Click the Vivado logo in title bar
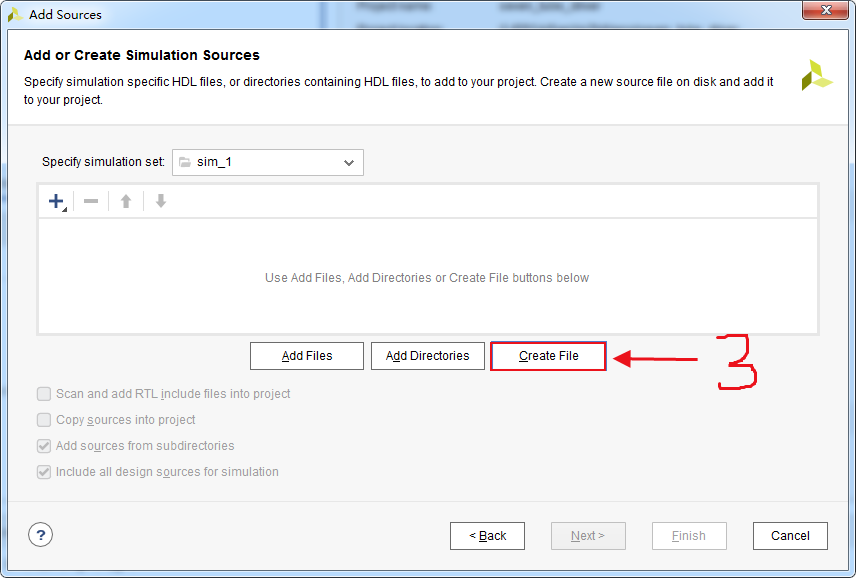This screenshot has width=856, height=578. click(x=15, y=15)
